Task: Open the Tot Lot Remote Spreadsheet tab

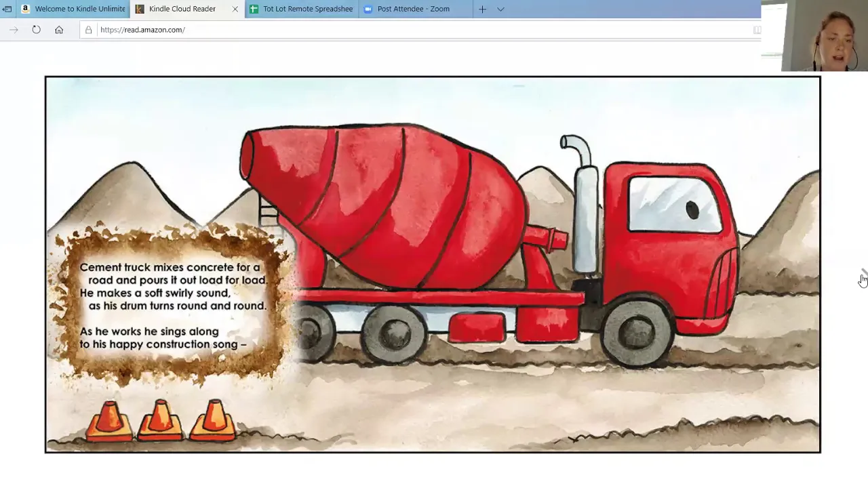Action: click(x=302, y=9)
